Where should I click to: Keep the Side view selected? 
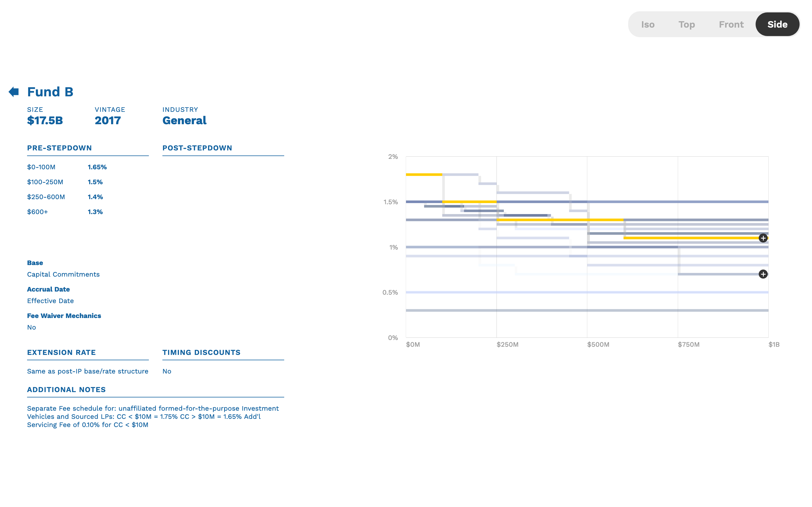tap(777, 24)
